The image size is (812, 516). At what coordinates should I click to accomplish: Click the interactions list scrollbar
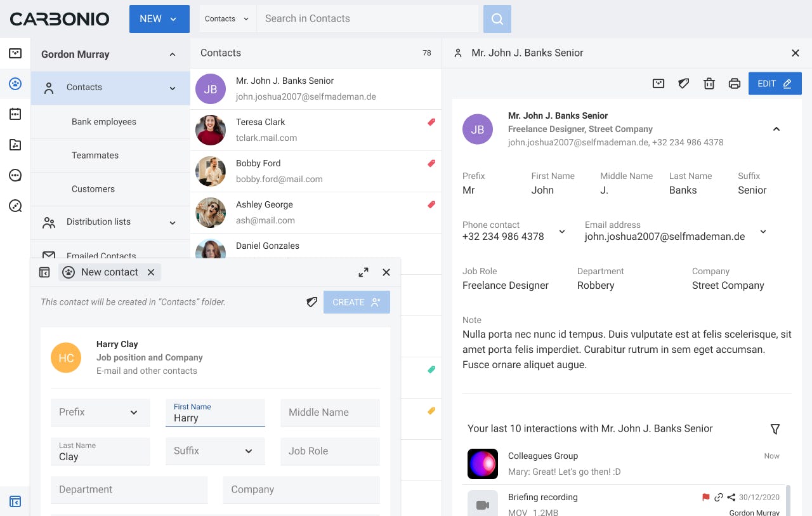pos(789,500)
